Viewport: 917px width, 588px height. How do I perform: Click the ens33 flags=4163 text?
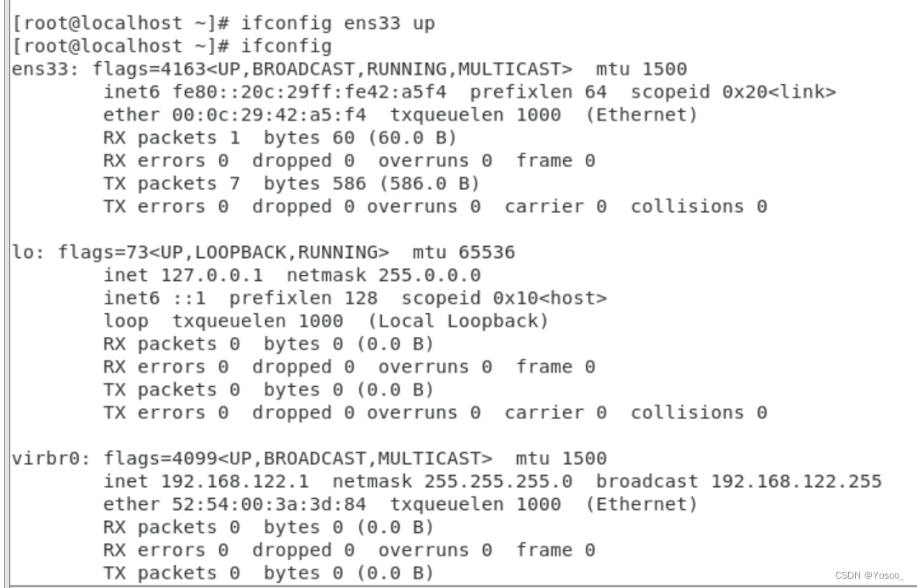149,70
